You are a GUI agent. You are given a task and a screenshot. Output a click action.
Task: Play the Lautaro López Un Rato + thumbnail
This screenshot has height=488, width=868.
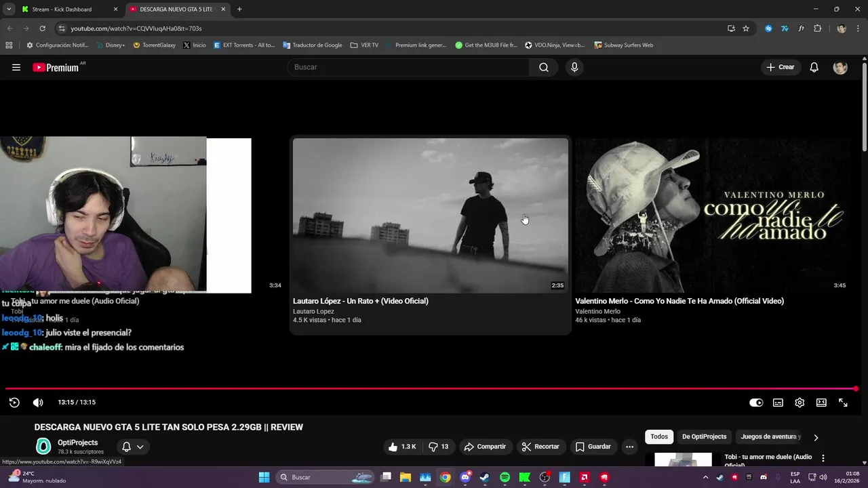click(431, 216)
